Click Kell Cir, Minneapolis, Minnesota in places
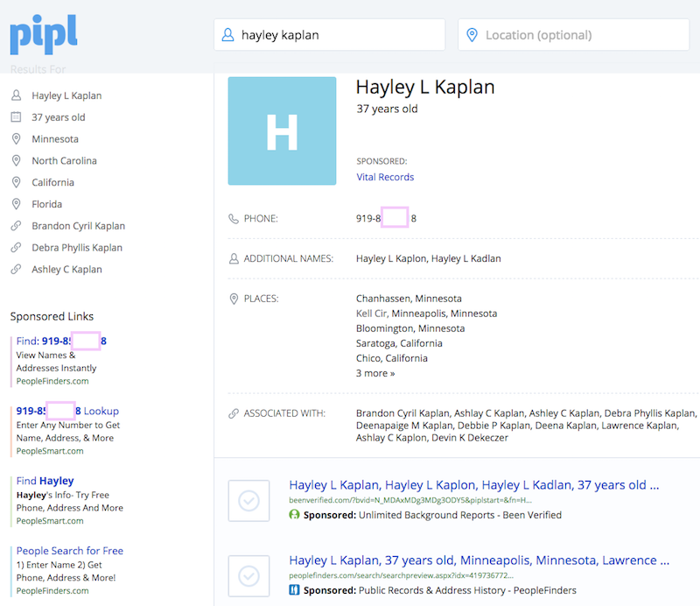 426,314
